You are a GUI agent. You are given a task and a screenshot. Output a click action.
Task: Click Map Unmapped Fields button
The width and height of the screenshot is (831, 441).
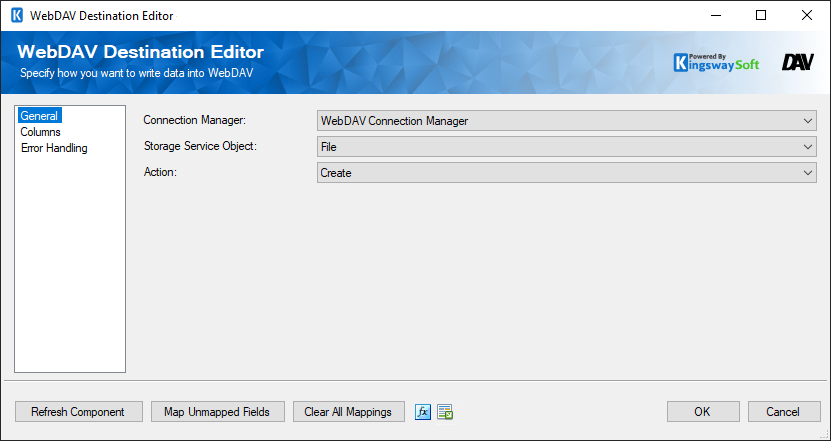[x=218, y=412]
